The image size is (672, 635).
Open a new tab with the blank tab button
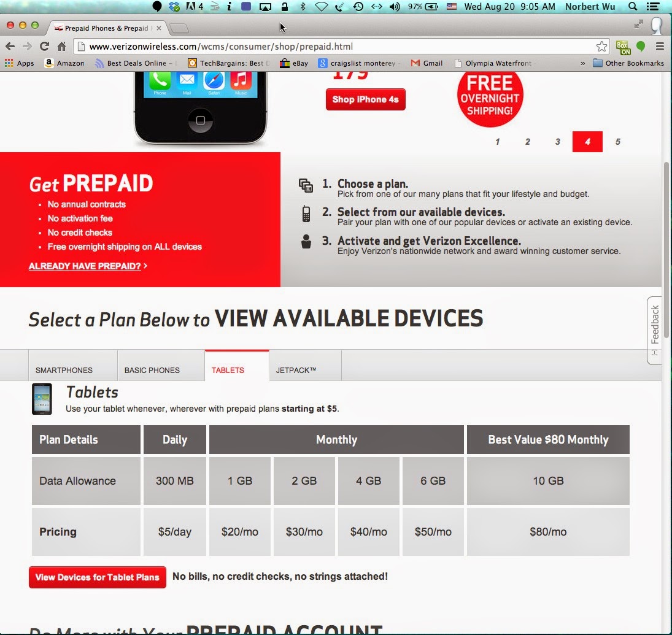(179, 28)
